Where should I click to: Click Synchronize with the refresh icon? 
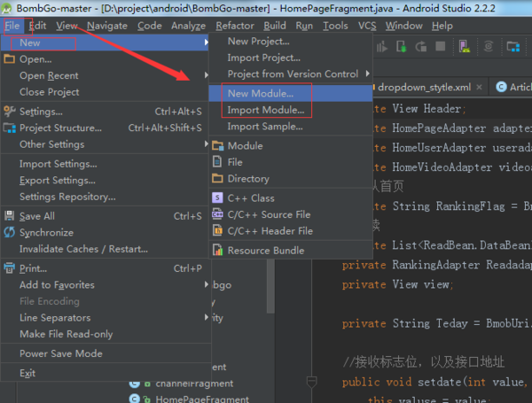pos(106,233)
